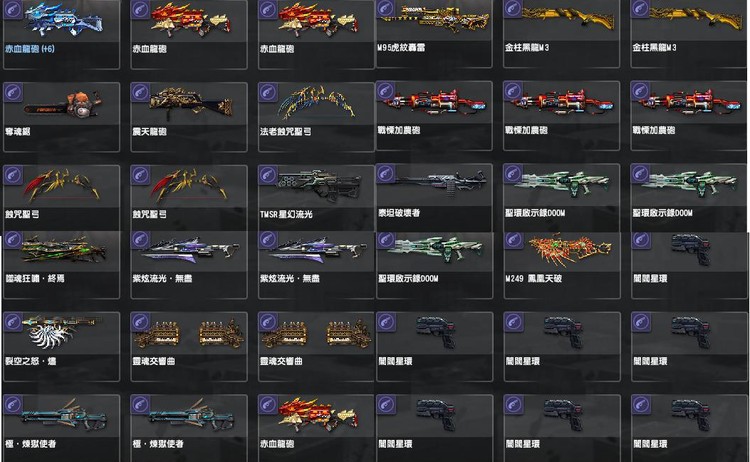Select the TMSR星幻流光 rifle image
The width and height of the screenshot is (750, 462).
pyautogui.click(x=319, y=184)
